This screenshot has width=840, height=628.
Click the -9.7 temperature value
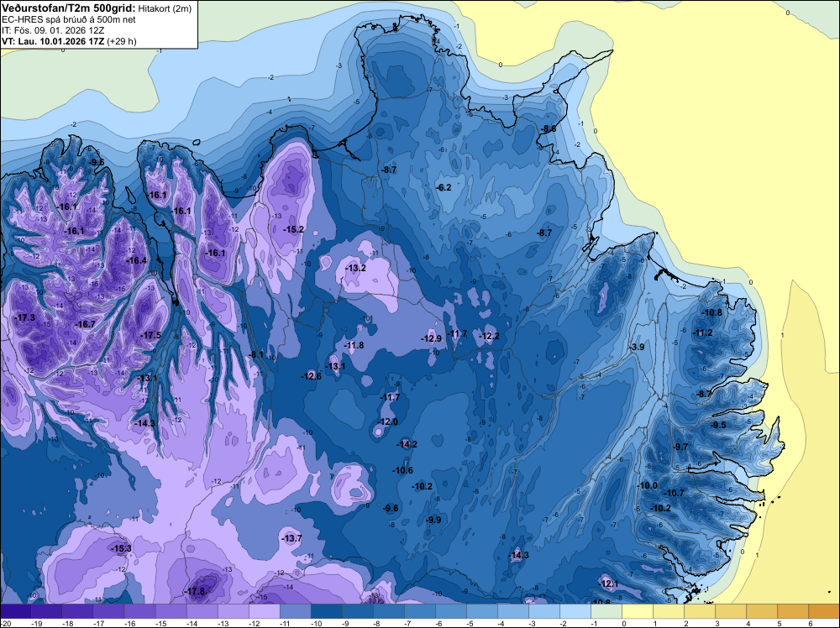coord(680,447)
